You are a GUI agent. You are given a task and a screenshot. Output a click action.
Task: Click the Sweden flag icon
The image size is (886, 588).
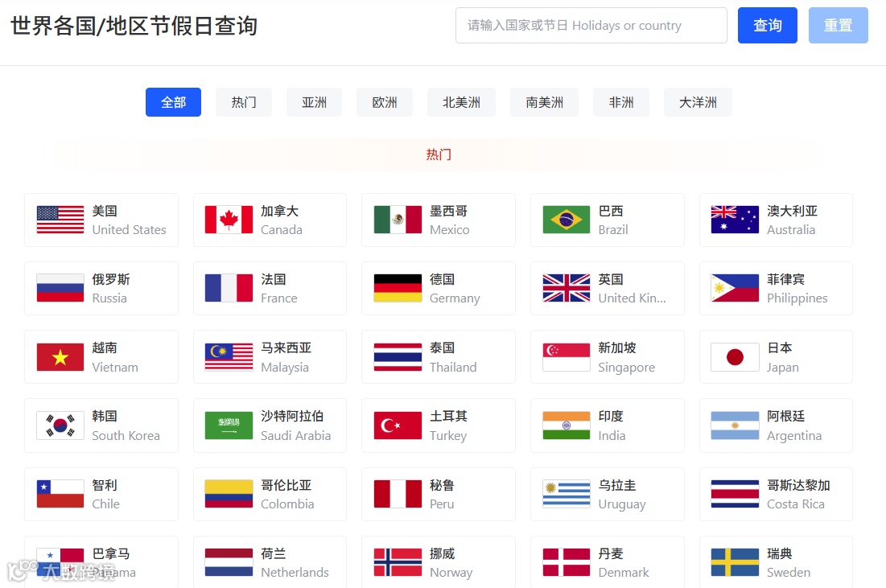point(735,562)
